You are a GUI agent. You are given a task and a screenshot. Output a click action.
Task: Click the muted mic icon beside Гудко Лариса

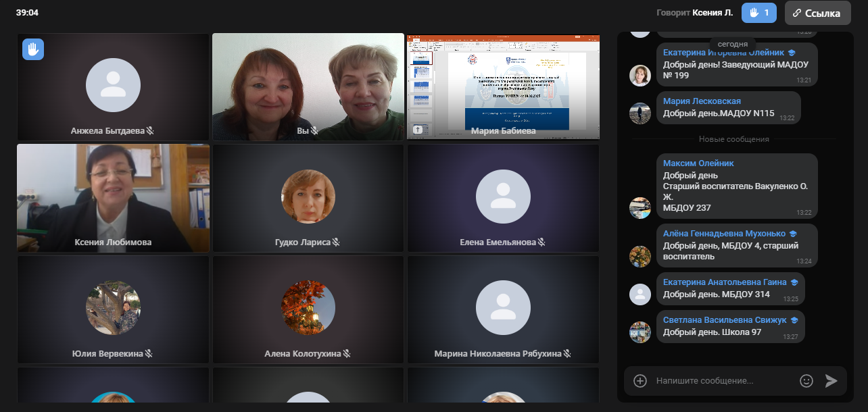[x=336, y=242]
